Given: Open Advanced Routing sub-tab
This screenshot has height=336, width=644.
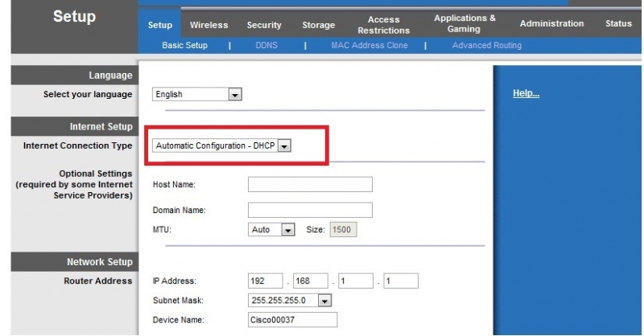Looking at the screenshot, I should [486, 46].
